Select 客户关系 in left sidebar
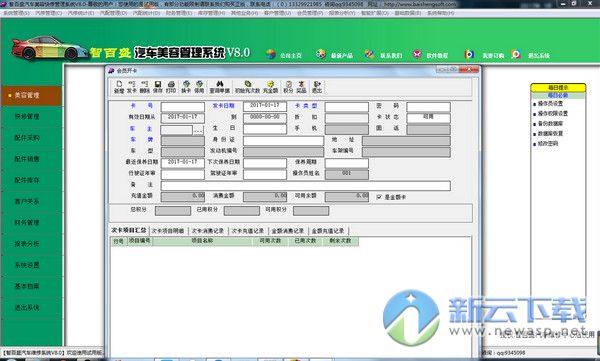The width and height of the screenshot is (600, 361). coord(31,201)
